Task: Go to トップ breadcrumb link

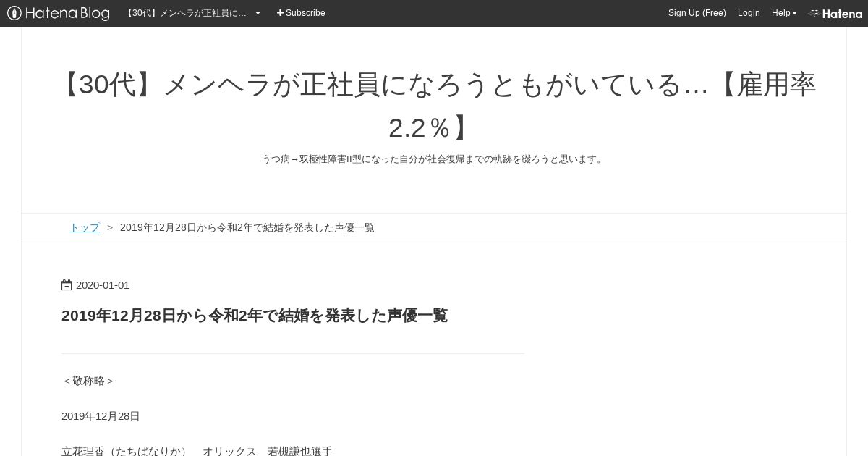Action: pyautogui.click(x=85, y=227)
